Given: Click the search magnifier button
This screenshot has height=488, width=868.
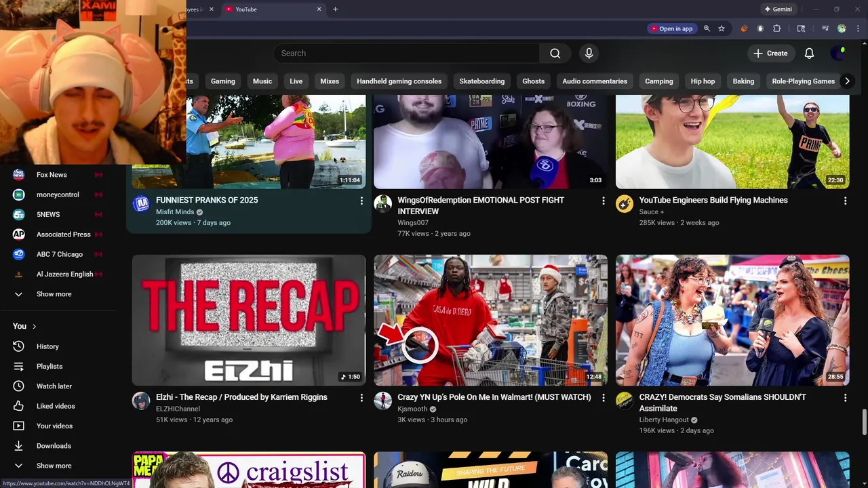Looking at the screenshot, I should (x=555, y=54).
